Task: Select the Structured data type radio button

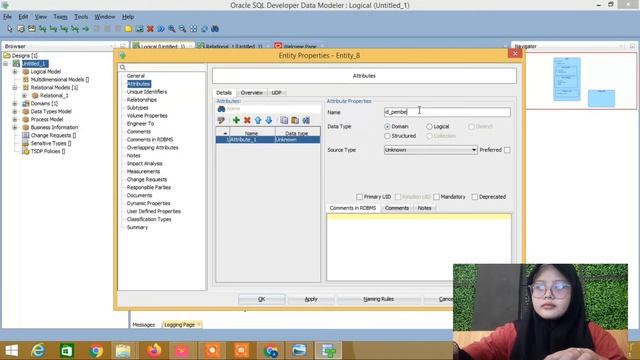Action: pos(387,136)
